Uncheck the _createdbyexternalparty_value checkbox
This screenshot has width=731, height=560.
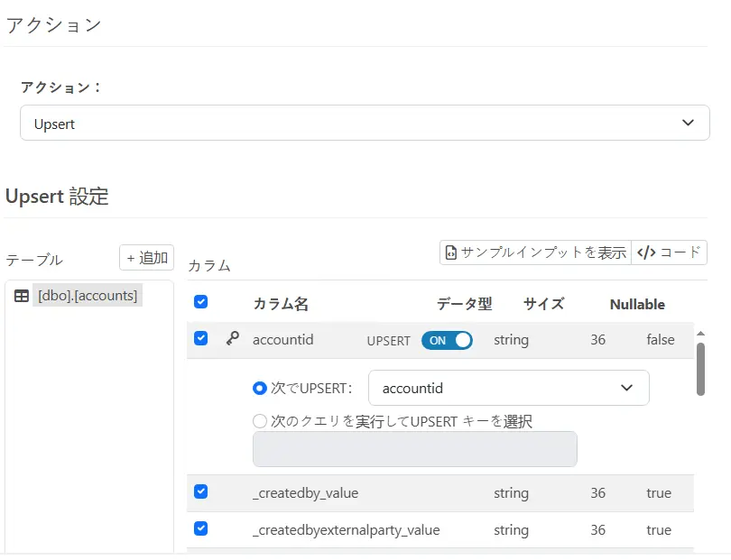[x=201, y=528]
